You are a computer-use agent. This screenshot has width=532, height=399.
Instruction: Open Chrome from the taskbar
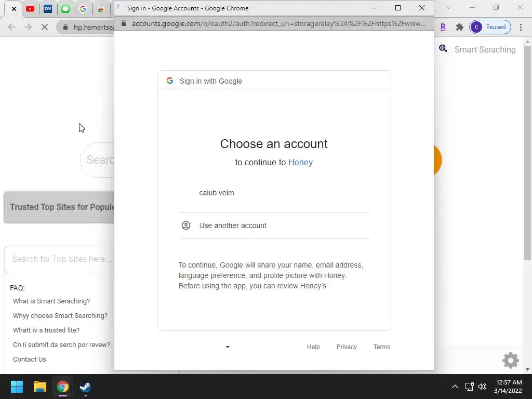click(x=62, y=387)
